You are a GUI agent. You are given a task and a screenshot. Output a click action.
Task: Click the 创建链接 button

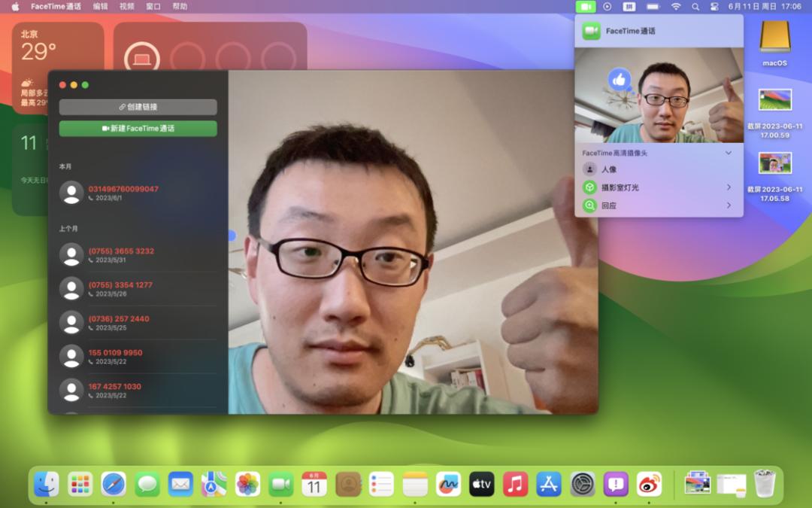pos(138,107)
